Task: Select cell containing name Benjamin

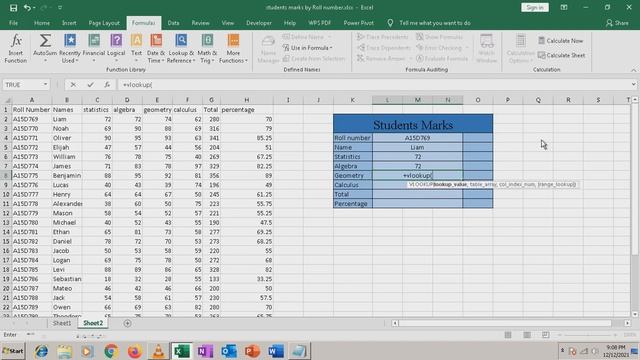Action: click(x=67, y=176)
